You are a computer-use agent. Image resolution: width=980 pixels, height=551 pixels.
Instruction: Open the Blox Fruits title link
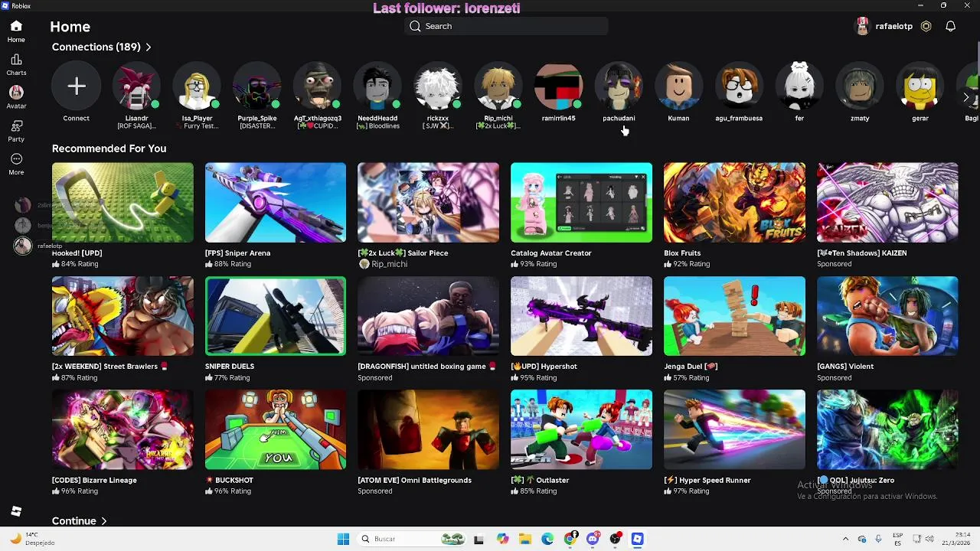[x=682, y=253]
